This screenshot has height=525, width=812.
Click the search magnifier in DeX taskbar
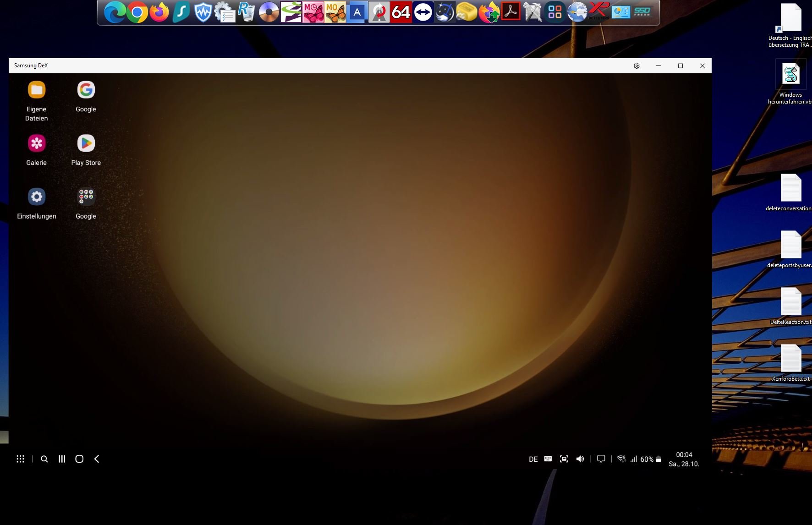(44, 459)
